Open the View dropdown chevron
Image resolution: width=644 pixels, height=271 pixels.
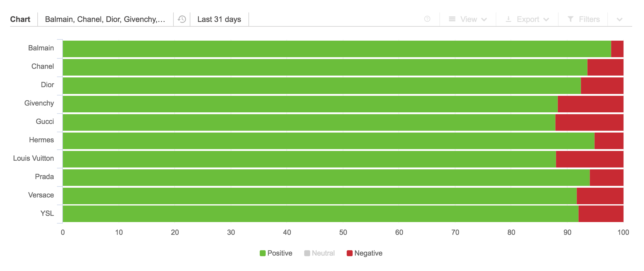(484, 20)
